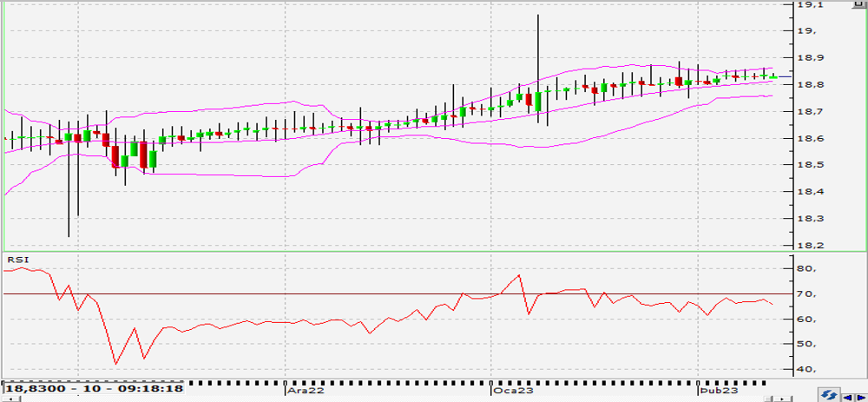Click the RSI 60 scale label

(807, 319)
